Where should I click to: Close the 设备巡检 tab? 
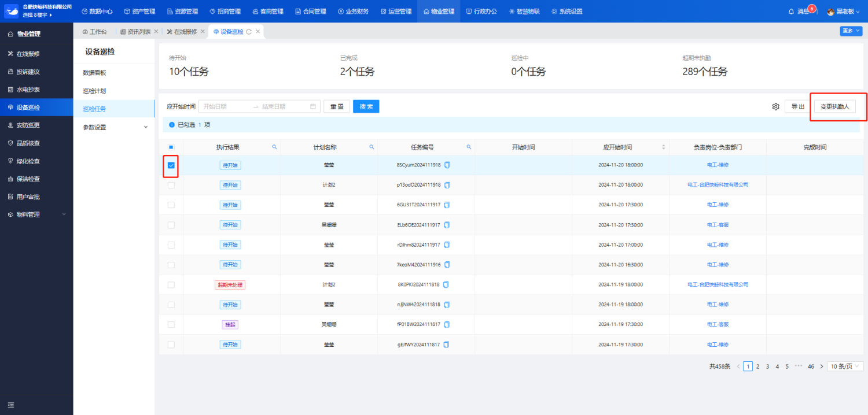(x=258, y=32)
